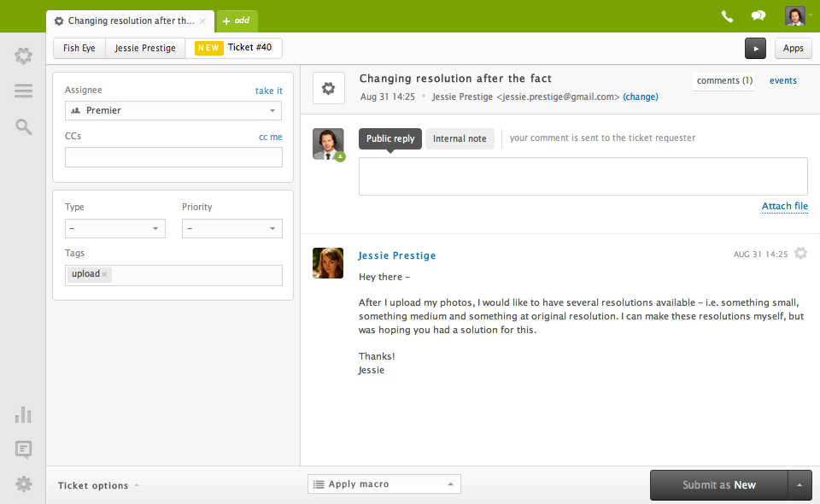Click Attach file below the reply box

(784, 206)
